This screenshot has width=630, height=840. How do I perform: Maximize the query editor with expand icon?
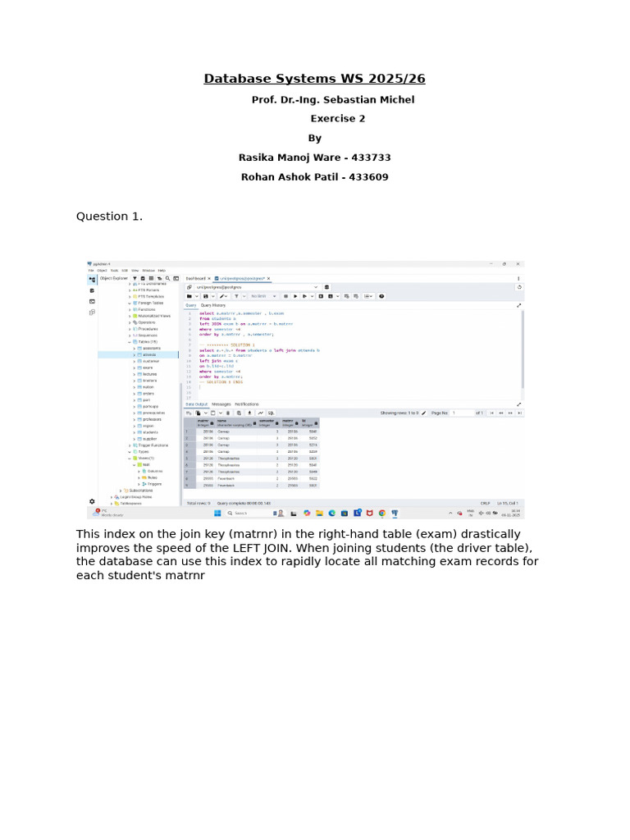click(518, 305)
